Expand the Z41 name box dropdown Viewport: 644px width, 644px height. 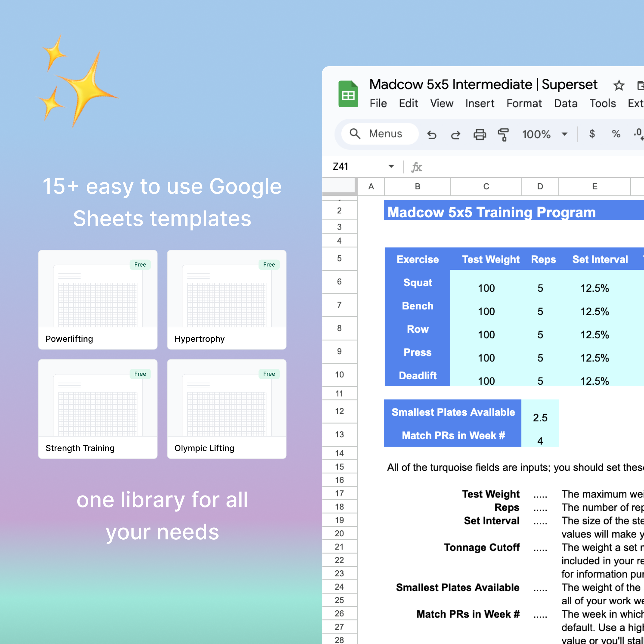[x=391, y=166]
